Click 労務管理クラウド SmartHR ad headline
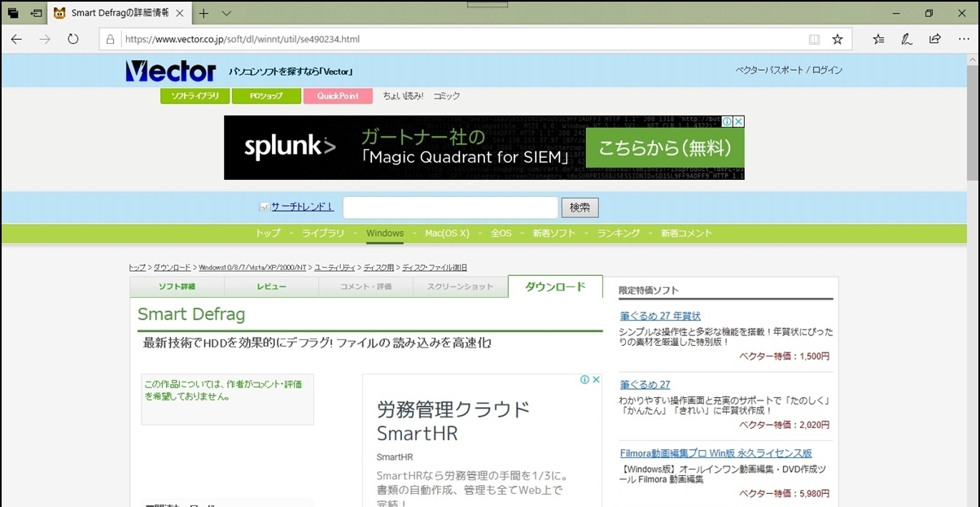 (x=453, y=421)
